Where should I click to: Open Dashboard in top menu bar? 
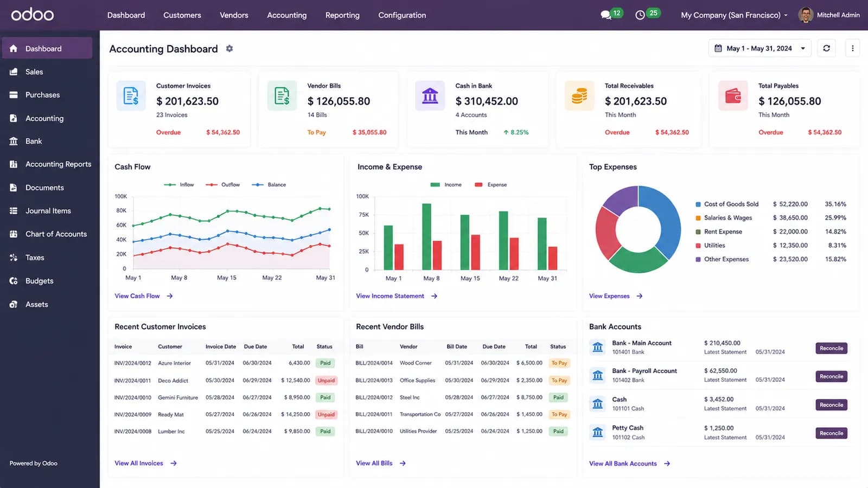[x=126, y=15]
